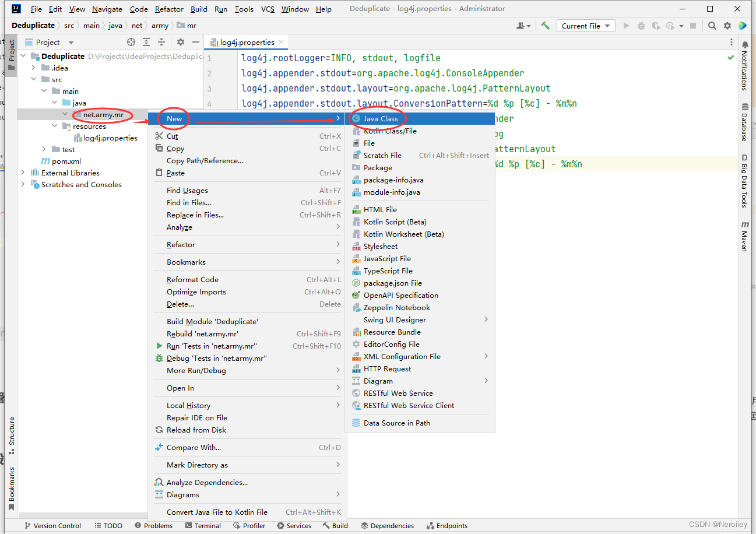756x534 pixels.
Task: Open the Dependencies tool window
Action: [x=387, y=525]
